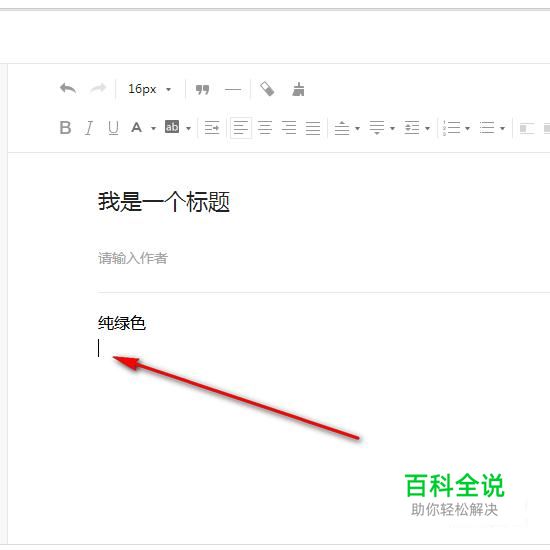Undo the last edit with the undo arrow
Image resolution: width=550 pixels, height=550 pixels.
pos(68,89)
